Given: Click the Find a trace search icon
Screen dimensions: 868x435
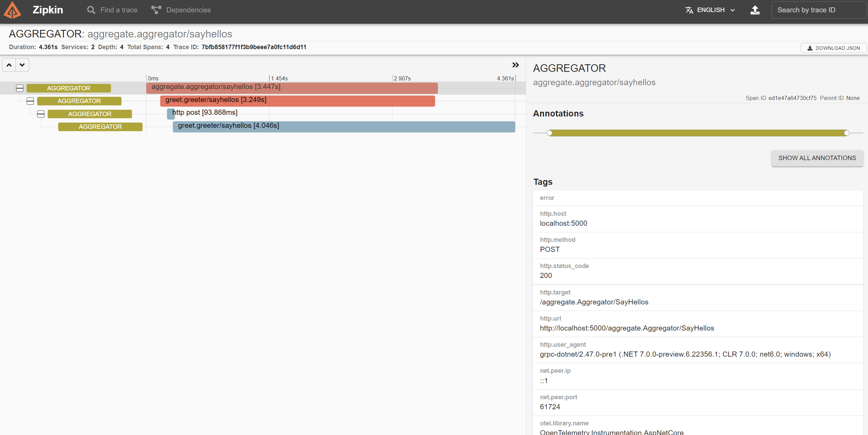Looking at the screenshot, I should 91,10.
